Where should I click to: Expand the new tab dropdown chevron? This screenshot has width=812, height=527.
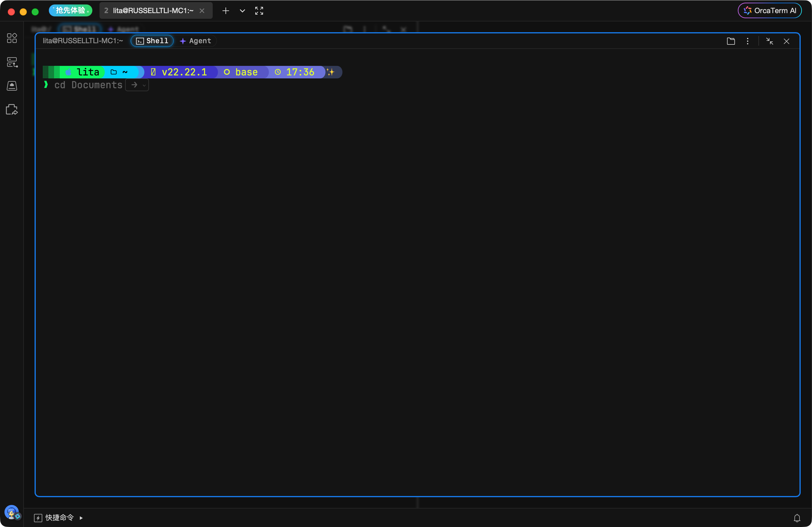pyautogui.click(x=242, y=11)
